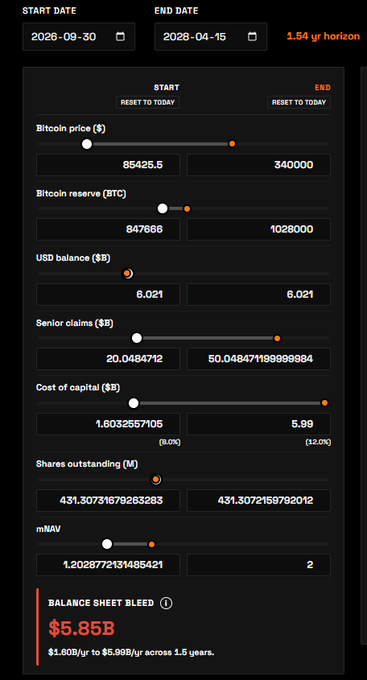This screenshot has width=367, height=680.
Task: Edit Bitcoin reserve end value 1028000
Action: [259, 229]
